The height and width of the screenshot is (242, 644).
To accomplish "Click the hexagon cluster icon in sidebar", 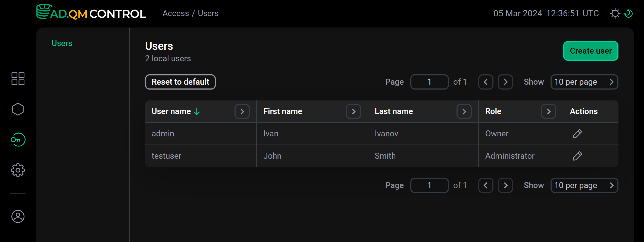I will click(x=18, y=109).
